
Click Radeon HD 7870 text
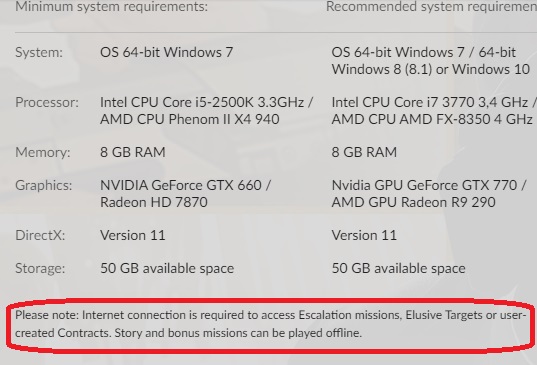pos(154,202)
